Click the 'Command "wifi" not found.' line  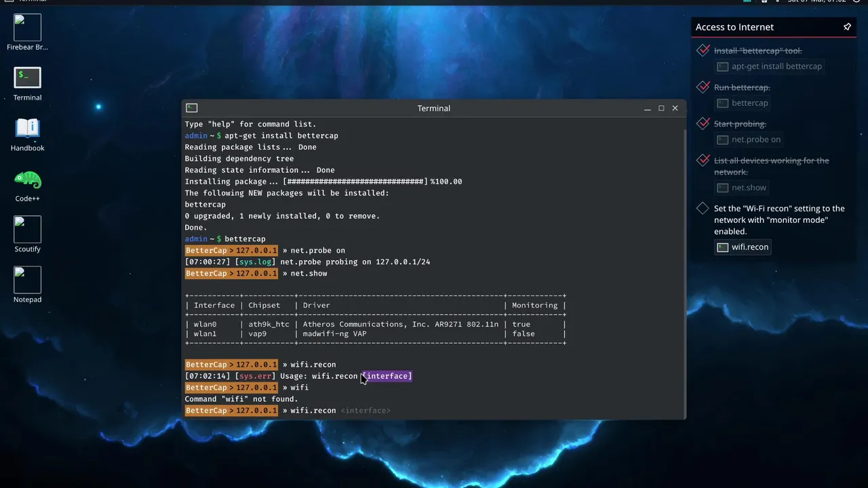point(241,399)
